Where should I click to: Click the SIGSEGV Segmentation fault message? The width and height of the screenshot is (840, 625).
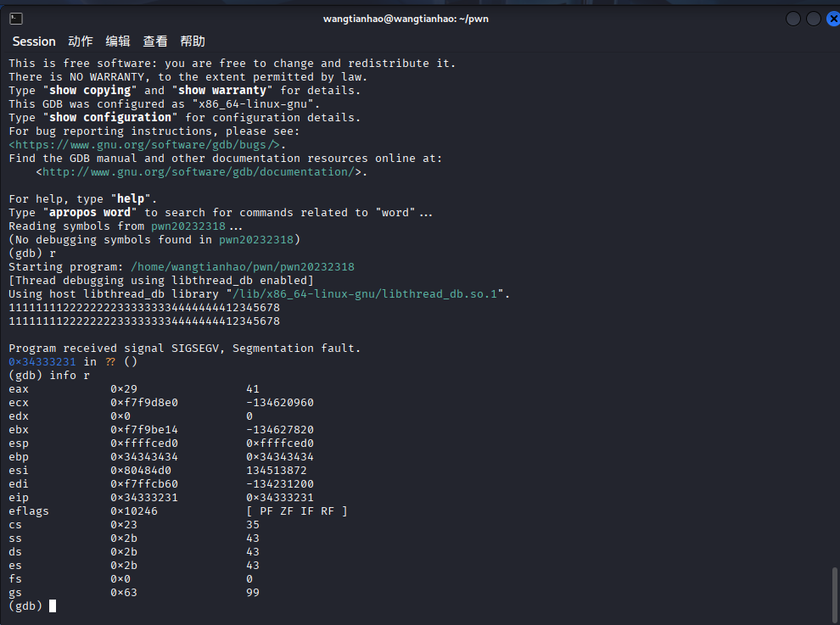[185, 348]
